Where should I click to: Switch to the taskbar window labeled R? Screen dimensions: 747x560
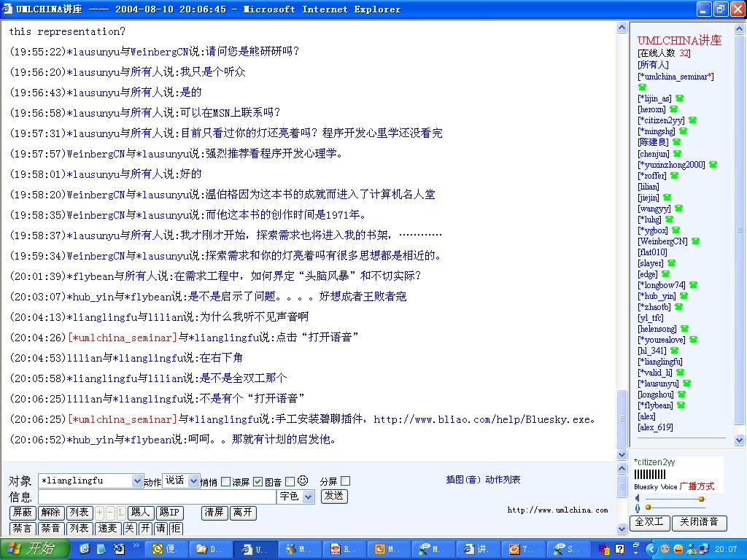(x=344, y=549)
